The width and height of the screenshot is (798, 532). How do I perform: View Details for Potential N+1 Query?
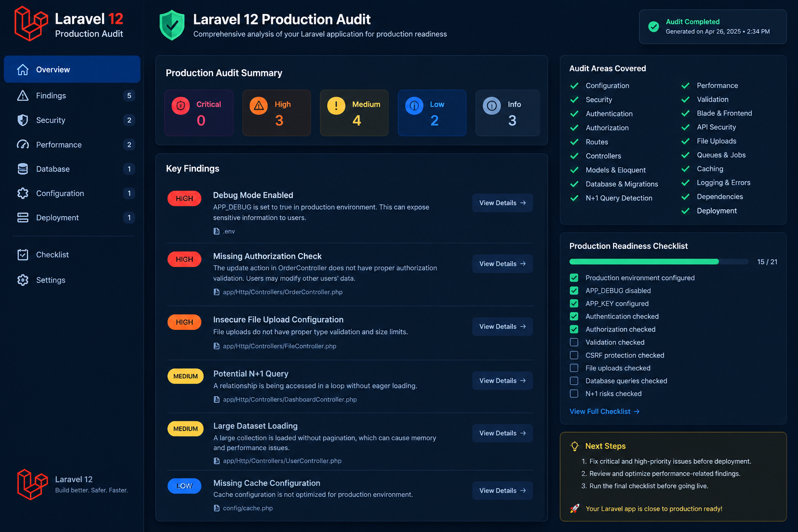point(502,381)
